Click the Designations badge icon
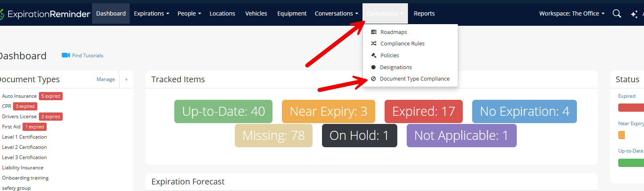 pyautogui.click(x=373, y=67)
